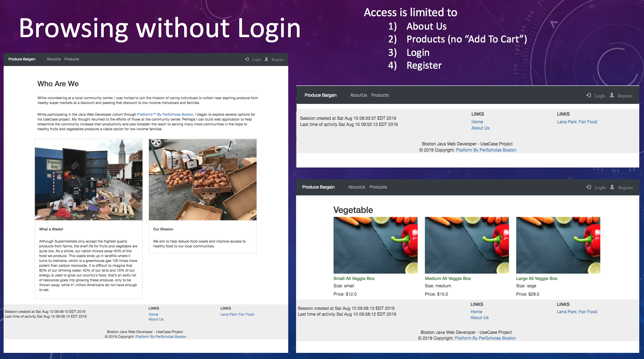644x359 pixels.
Task: Click Products in top-right screenshot navbar
Action: coord(380,95)
